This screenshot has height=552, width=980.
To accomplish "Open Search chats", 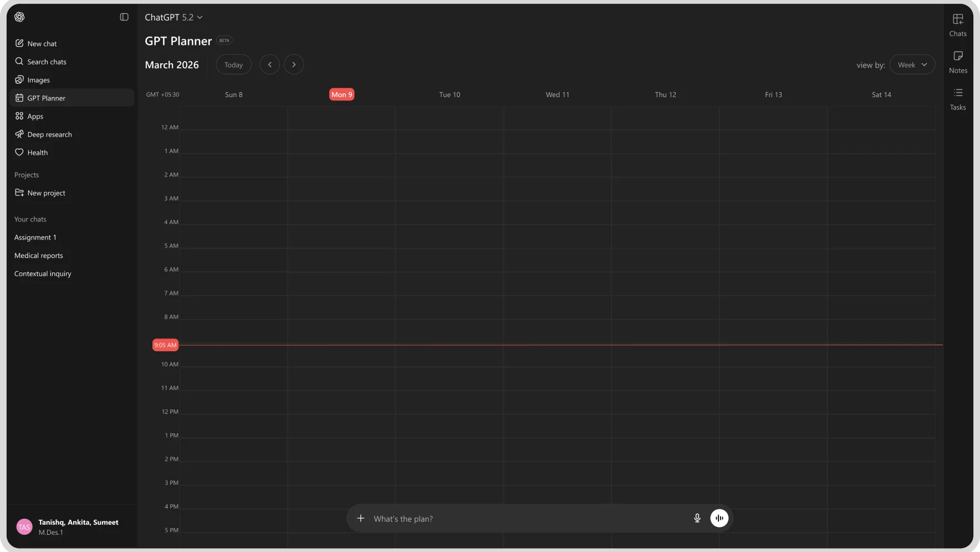I will coord(72,62).
